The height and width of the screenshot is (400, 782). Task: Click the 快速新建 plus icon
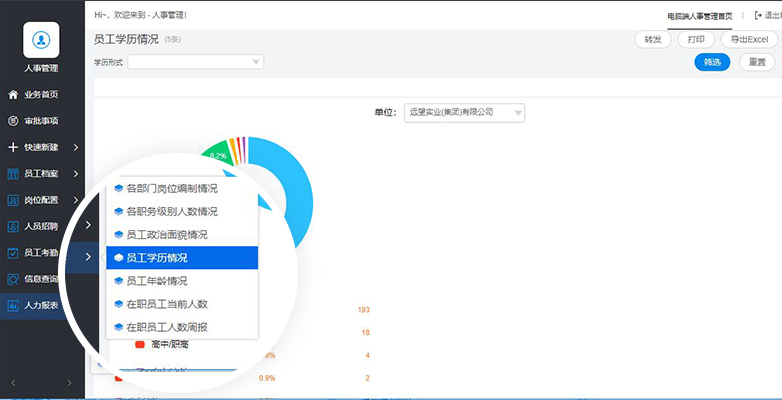[13, 148]
